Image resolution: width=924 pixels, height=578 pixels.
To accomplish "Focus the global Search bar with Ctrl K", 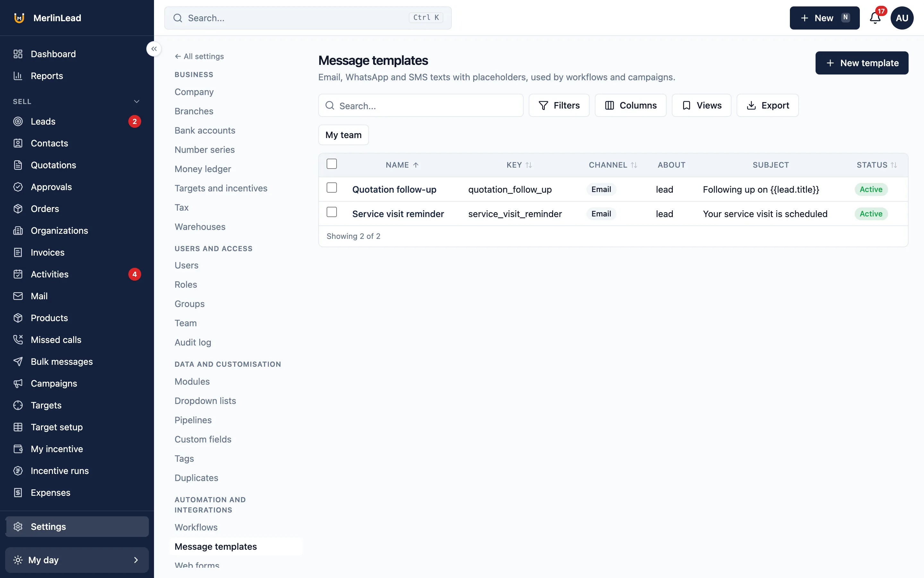I will (308, 18).
